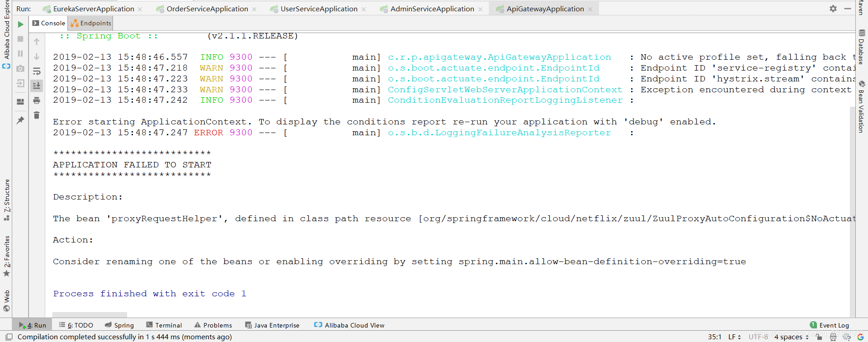
Task: Close the EurekaServerApplication tab
Action: click(x=140, y=9)
